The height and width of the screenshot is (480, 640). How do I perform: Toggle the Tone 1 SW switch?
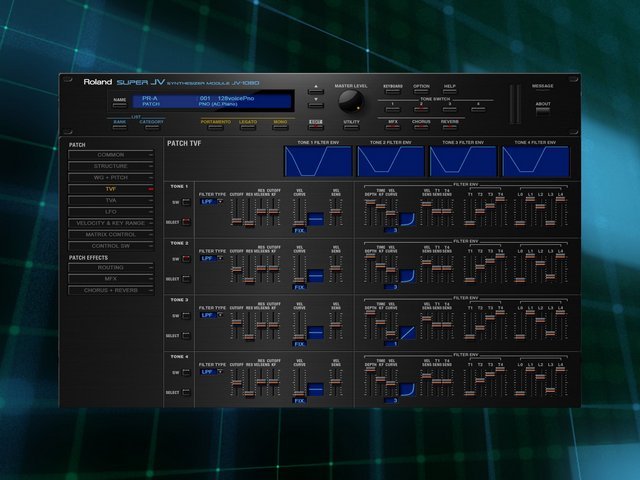tap(186, 200)
